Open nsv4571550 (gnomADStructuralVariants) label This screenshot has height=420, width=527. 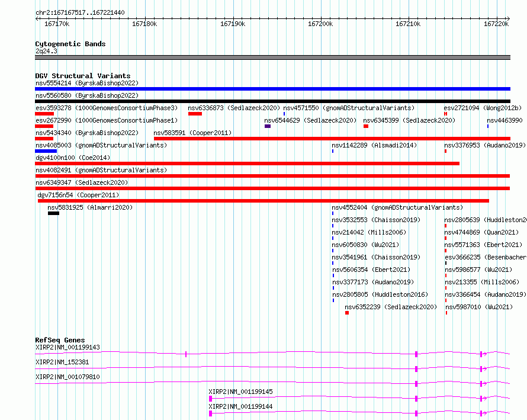(349, 108)
